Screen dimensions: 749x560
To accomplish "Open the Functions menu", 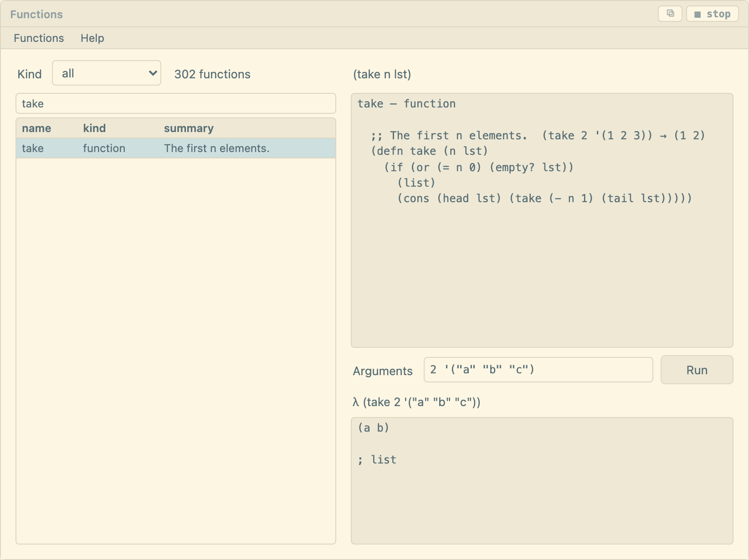I will tap(39, 38).
